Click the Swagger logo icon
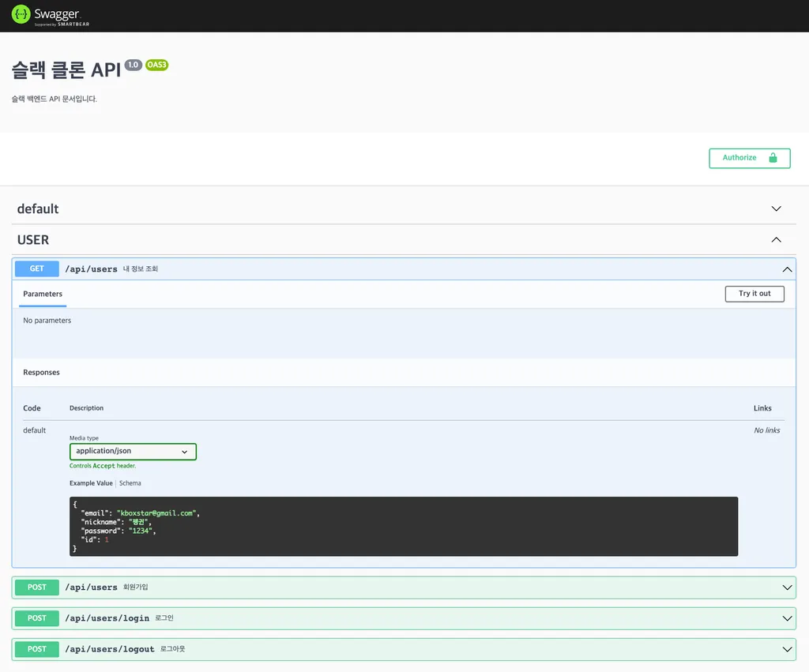This screenshot has width=809, height=672. click(21, 14)
